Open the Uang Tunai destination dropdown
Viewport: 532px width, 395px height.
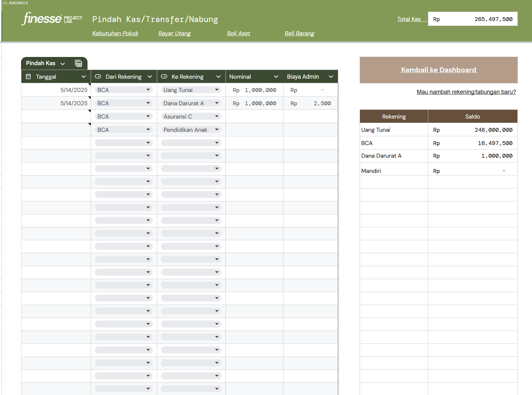click(217, 90)
